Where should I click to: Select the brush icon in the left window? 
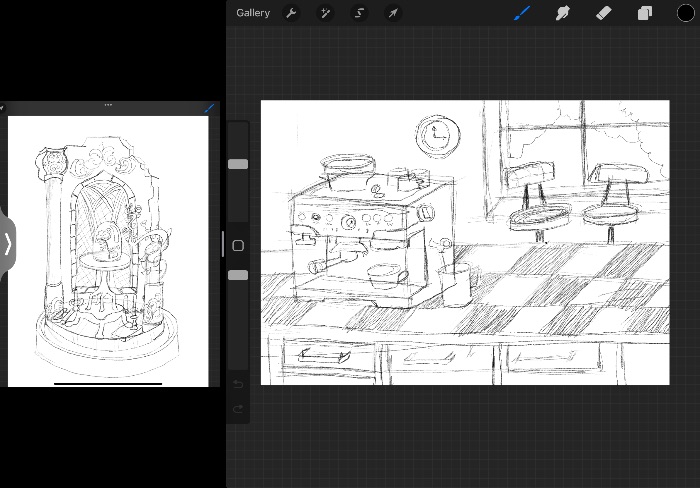click(x=209, y=108)
